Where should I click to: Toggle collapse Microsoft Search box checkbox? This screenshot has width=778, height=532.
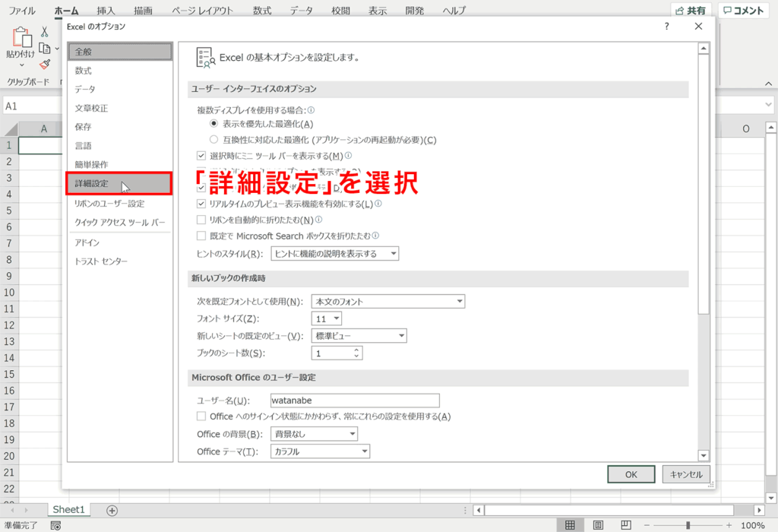(201, 236)
